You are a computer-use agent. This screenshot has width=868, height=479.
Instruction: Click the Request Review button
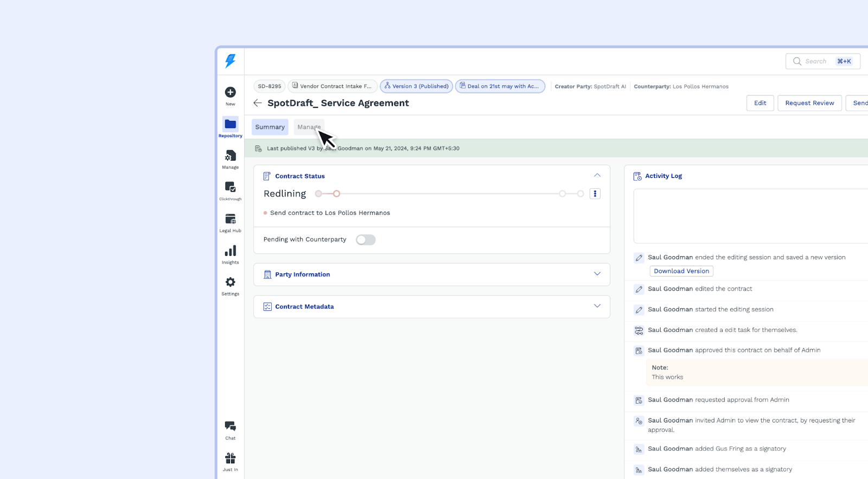click(809, 103)
